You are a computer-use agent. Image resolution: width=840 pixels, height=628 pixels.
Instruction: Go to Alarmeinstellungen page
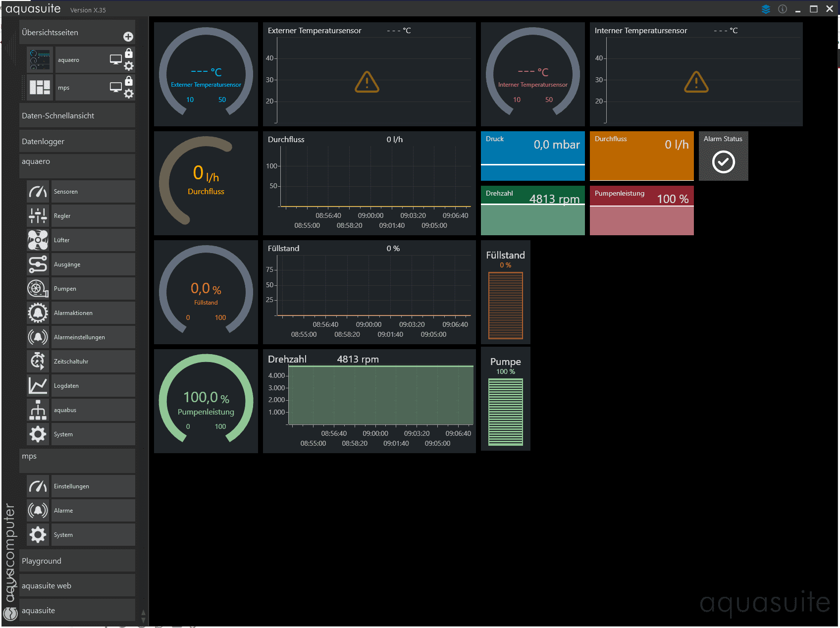(93, 337)
